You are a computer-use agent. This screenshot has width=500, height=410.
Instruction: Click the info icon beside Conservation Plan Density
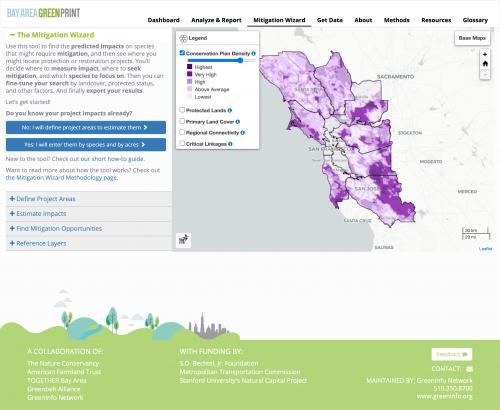click(x=254, y=53)
